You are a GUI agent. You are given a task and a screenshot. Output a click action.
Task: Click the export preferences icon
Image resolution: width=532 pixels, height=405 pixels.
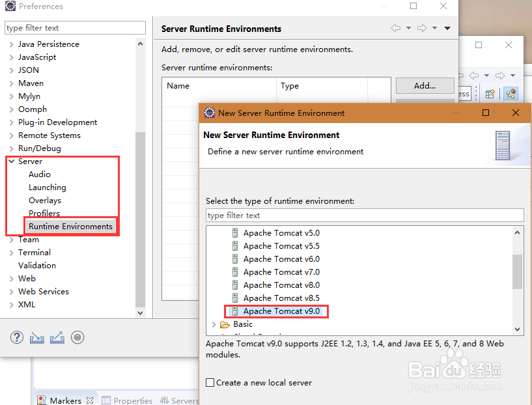(x=57, y=337)
